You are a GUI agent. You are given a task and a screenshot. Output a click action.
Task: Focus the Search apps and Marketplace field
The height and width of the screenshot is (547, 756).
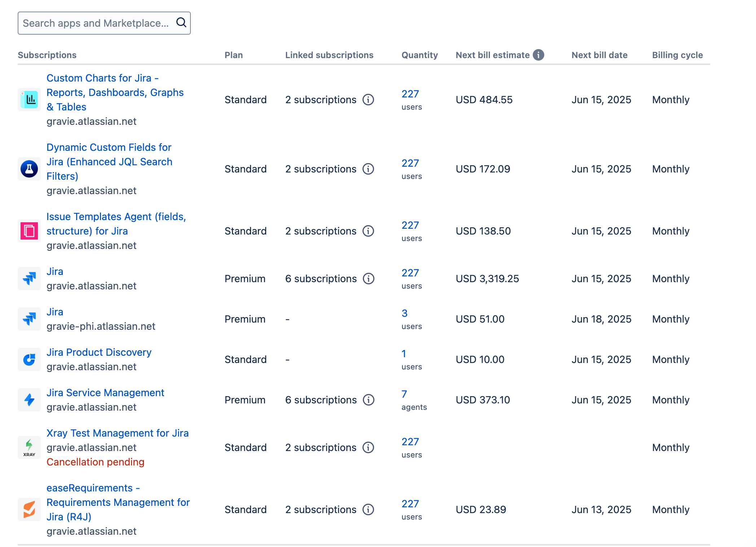pyautogui.click(x=96, y=23)
